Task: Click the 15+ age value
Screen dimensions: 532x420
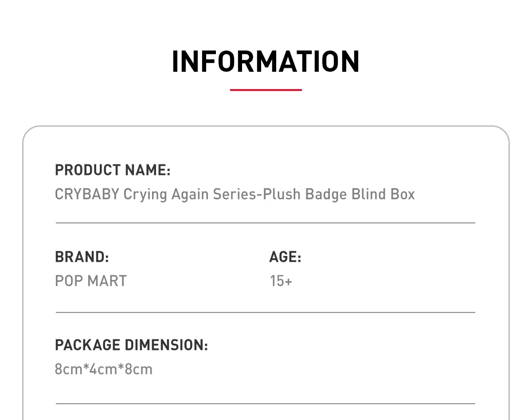Action: pos(281,281)
